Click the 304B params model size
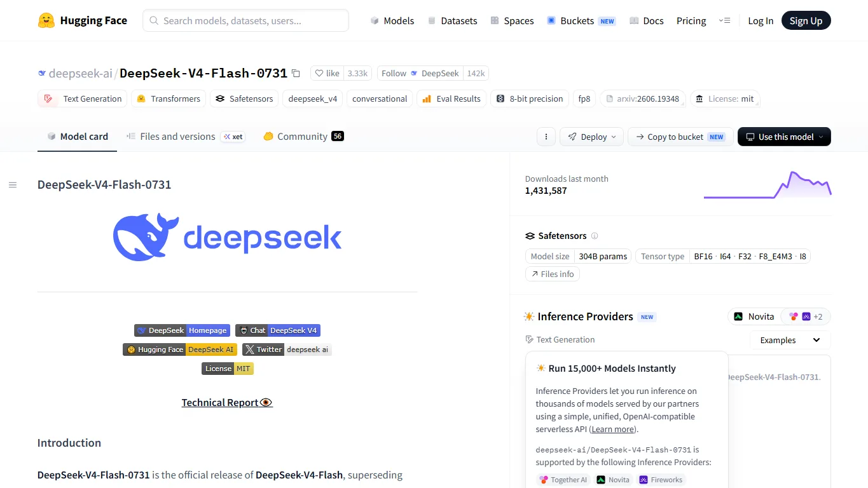The image size is (868, 488). tap(603, 257)
